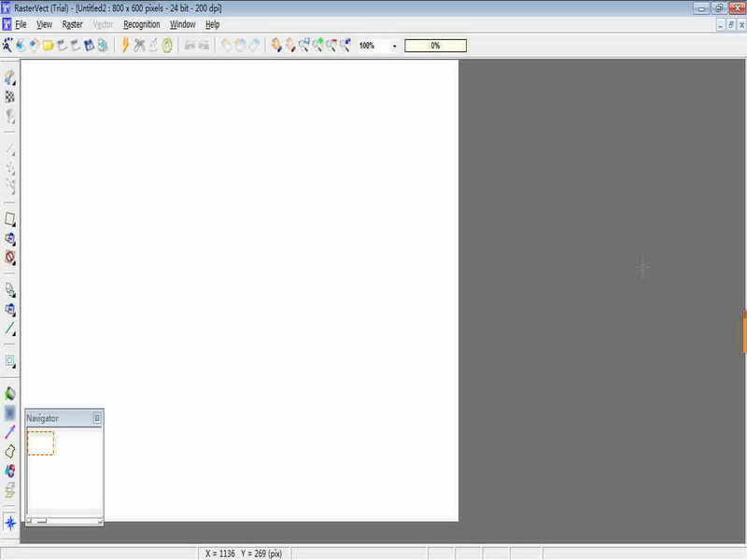Open the Raster menu

point(73,24)
